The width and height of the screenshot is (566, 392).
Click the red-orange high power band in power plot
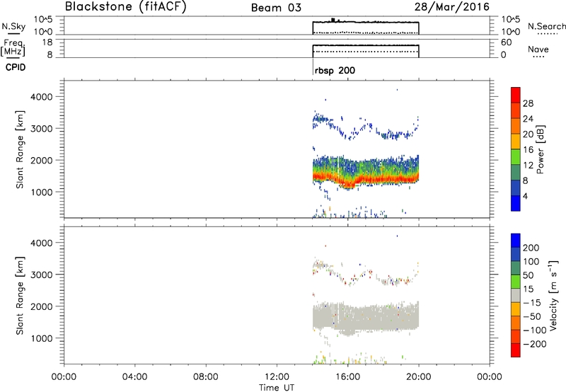click(x=365, y=179)
